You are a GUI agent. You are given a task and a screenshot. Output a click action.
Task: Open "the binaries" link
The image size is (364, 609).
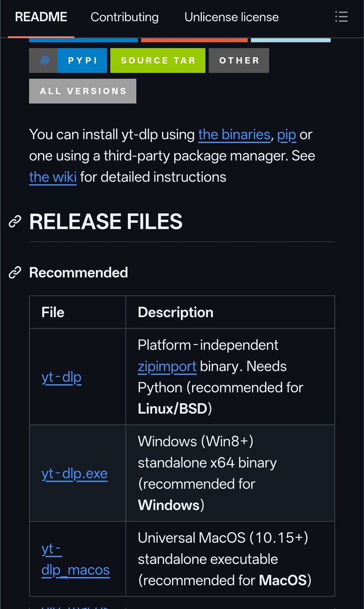pyautogui.click(x=234, y=134)
